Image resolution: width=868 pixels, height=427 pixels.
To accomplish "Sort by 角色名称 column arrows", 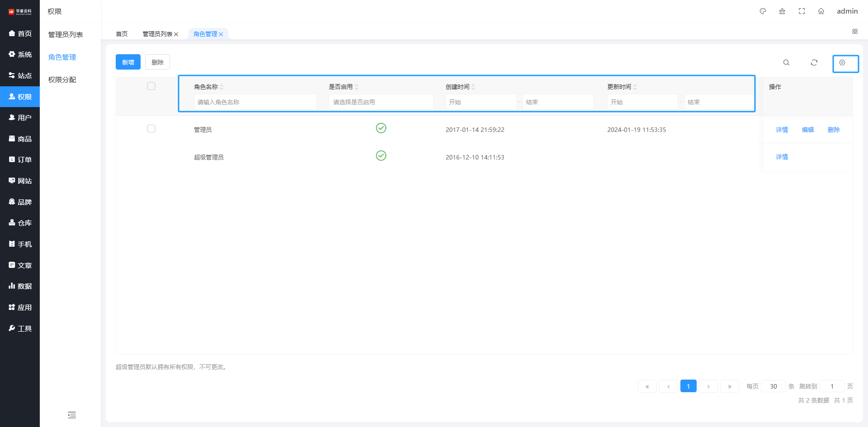I will 222,87.
